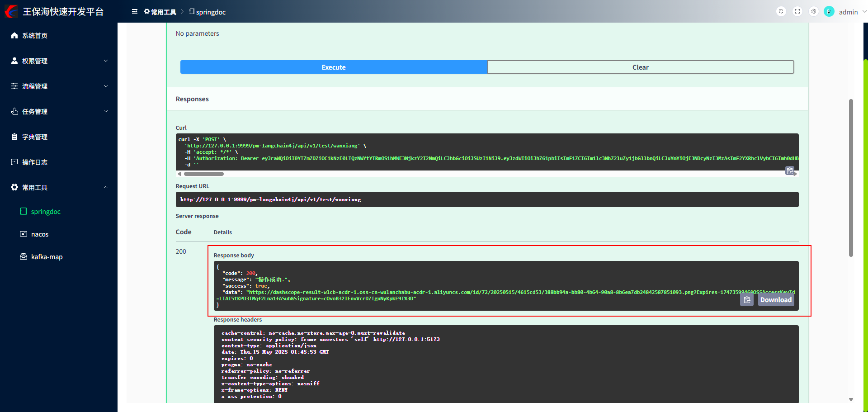Click the kafka-map icon in sidebar
The image size is (868, 412).
[x=24, y=256]
